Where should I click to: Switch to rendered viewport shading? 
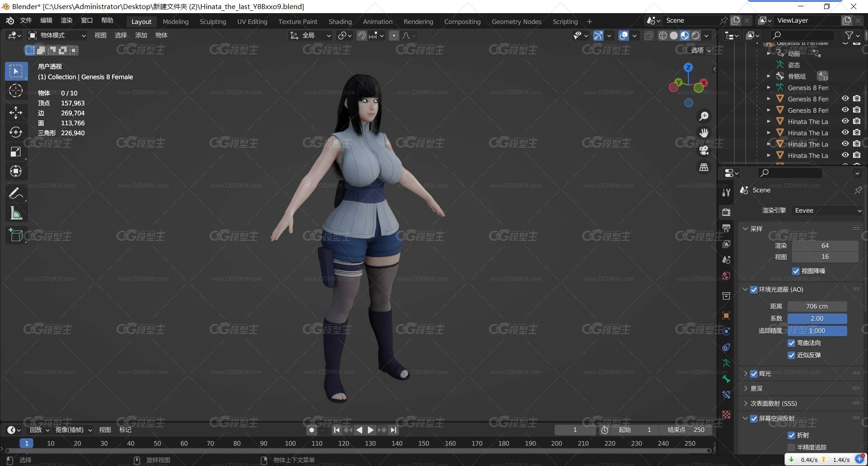click(x=696, y=35)
